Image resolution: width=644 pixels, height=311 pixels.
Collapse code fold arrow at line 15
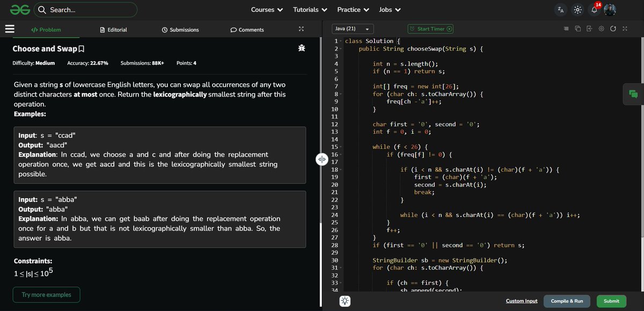click(341, 147)
